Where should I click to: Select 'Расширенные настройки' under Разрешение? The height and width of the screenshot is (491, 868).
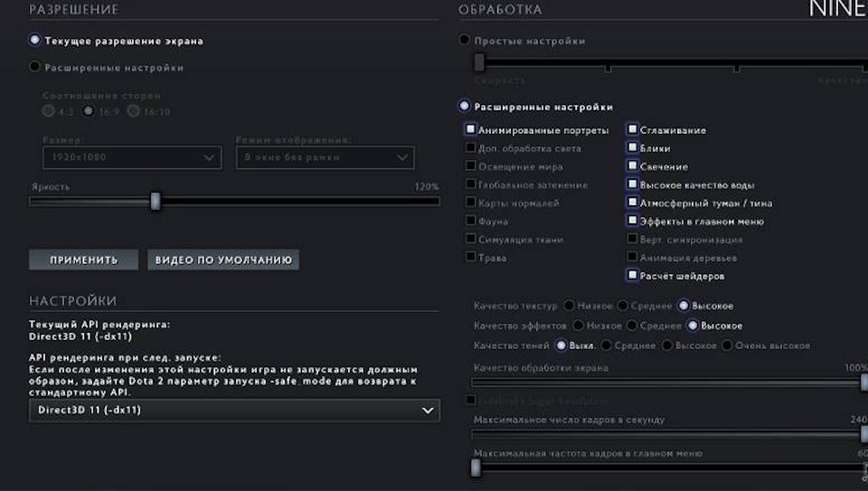pos(35,67)
